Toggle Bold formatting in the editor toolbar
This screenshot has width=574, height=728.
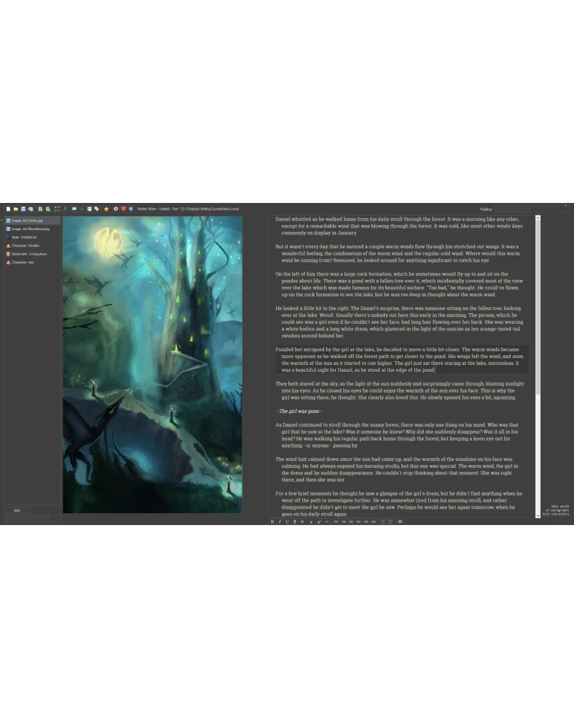pos(272,522)
